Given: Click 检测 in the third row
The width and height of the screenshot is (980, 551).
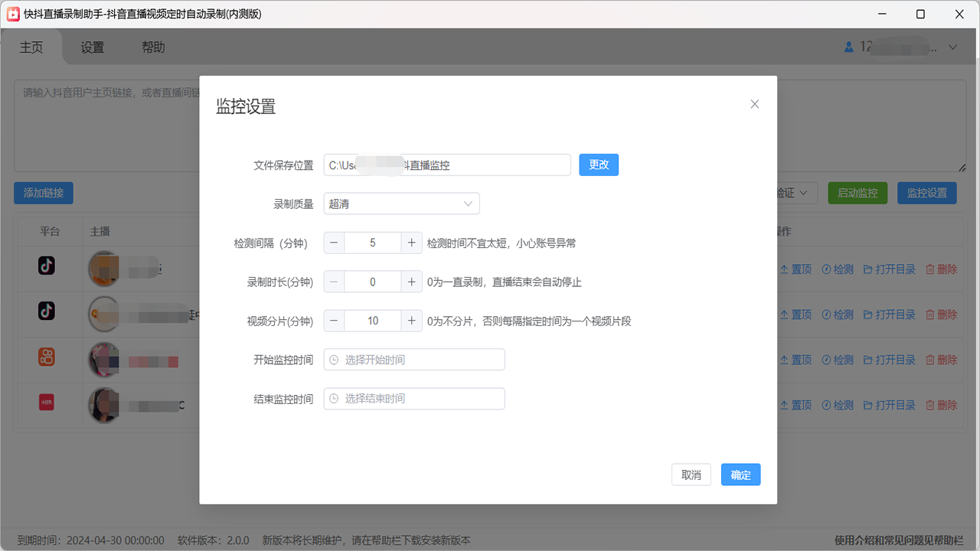Looking at the screenshot, I should [838, 360].
